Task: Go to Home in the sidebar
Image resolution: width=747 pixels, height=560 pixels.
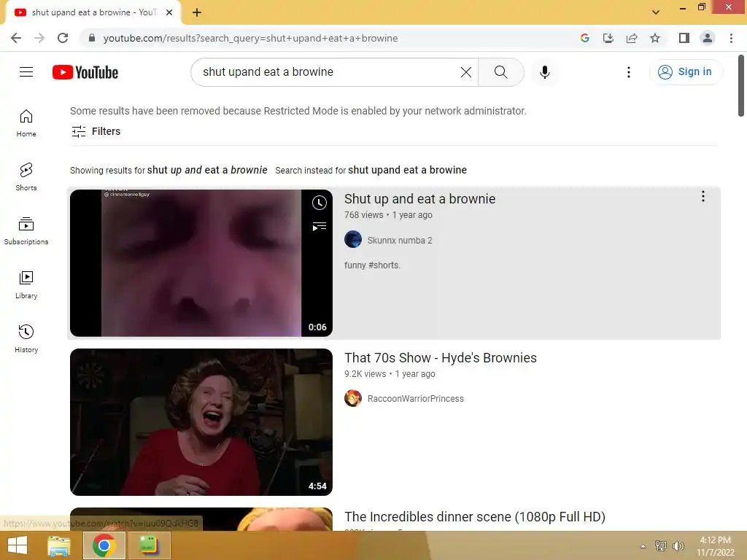Action: pyautogui.click(x=26, y=122)
